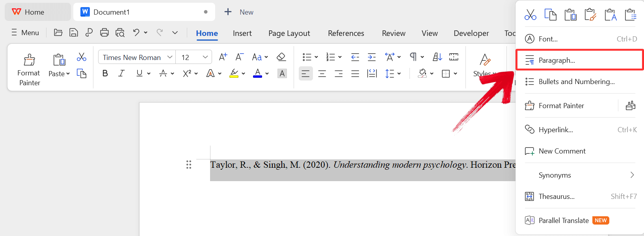Screen dimensions: 644x236
Task: Click Decrease Indent icon
Action: point(355,57)
